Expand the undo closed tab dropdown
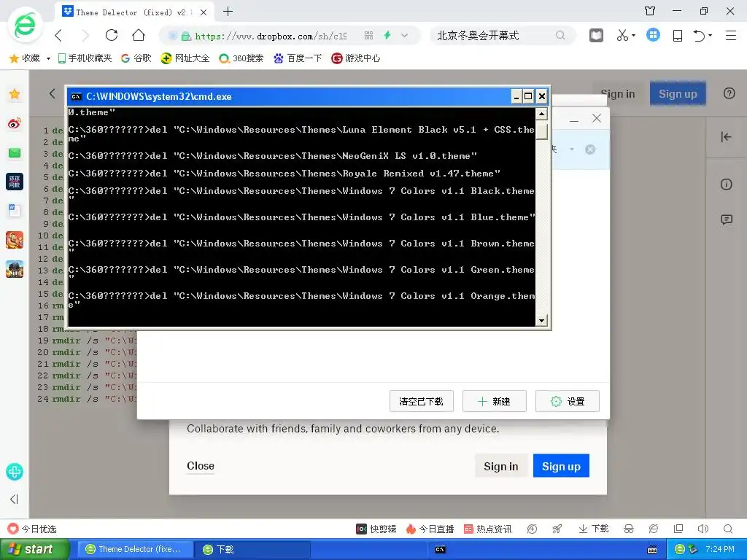The width and height of the screenshot is (747, 560). click(x=711, y=36)
